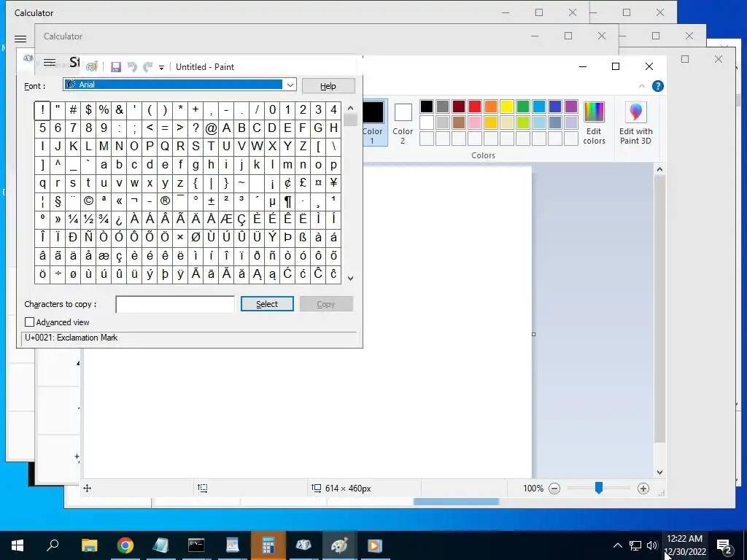Click the Save icon in Paint toolbar
The height and width of the screenshot is (560, 747).
(116, 67)
